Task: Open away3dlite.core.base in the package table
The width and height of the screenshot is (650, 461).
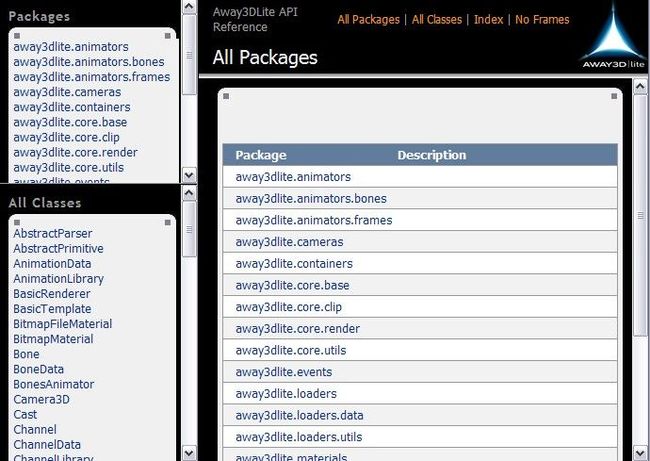Action: 292,285
